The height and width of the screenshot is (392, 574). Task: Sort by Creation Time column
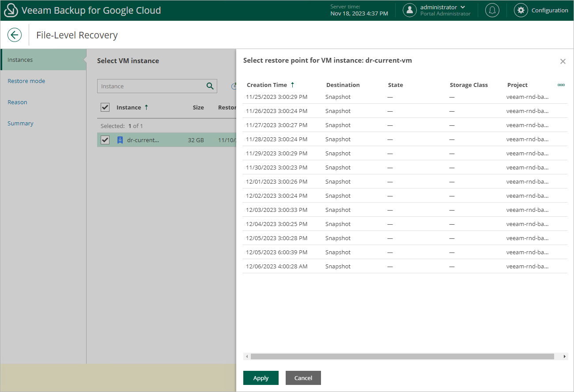tap(270, 85)
